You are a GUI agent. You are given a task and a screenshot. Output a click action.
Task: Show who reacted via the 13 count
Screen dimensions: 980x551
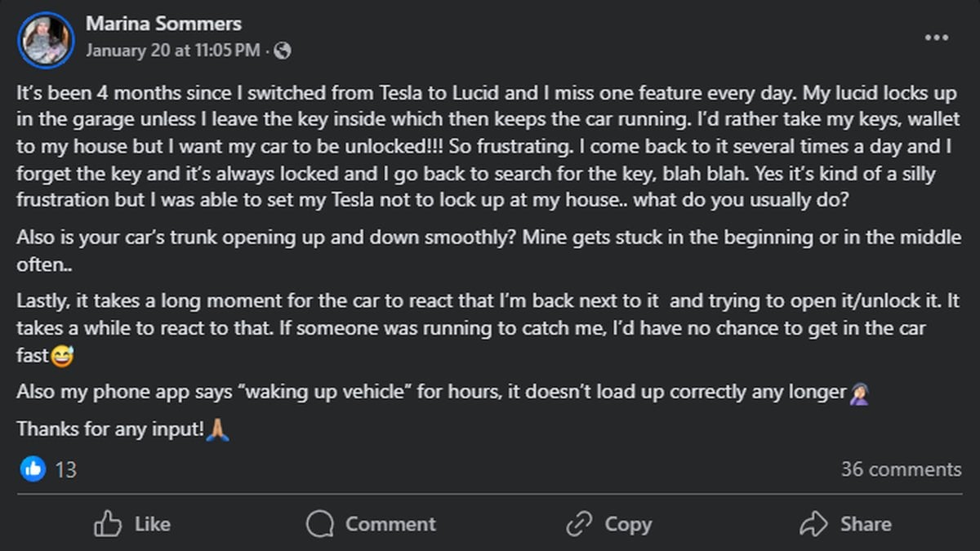click(x=65, y=469)
